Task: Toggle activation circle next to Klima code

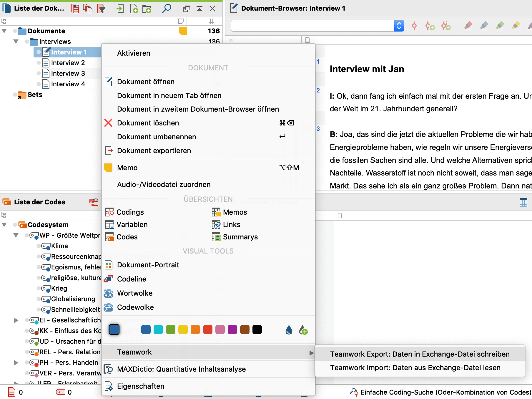Action: (39, 246)
